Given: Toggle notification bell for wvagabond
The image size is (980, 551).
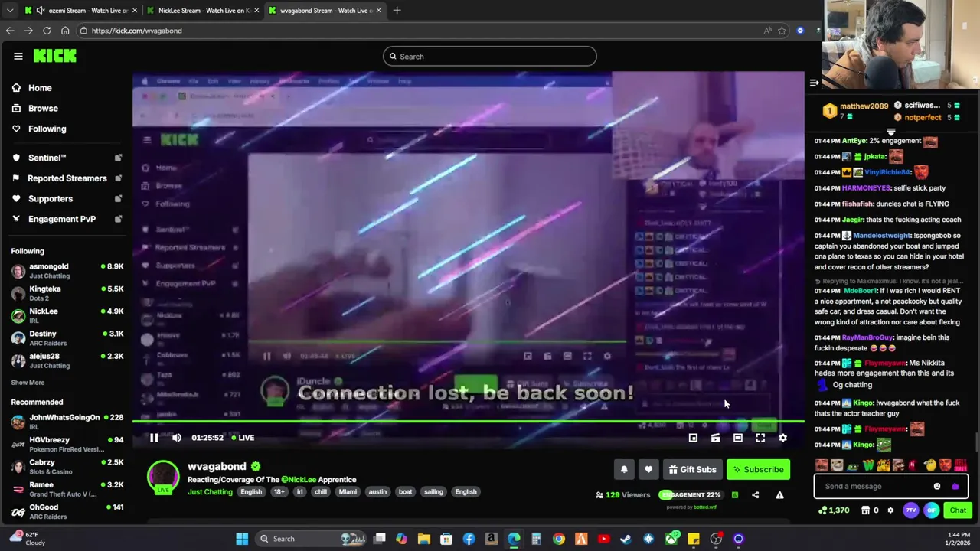Looking at the screenshot, I should coord(624,470).
